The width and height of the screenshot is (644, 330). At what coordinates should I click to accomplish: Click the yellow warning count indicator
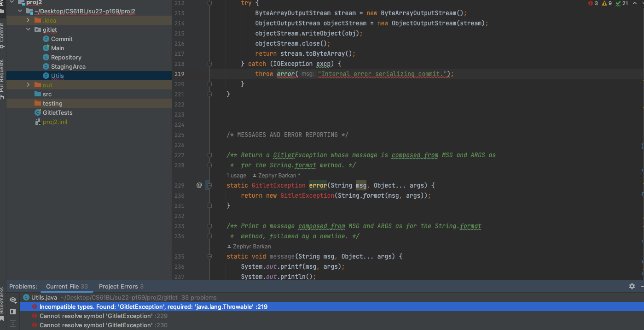click(606, 4)
